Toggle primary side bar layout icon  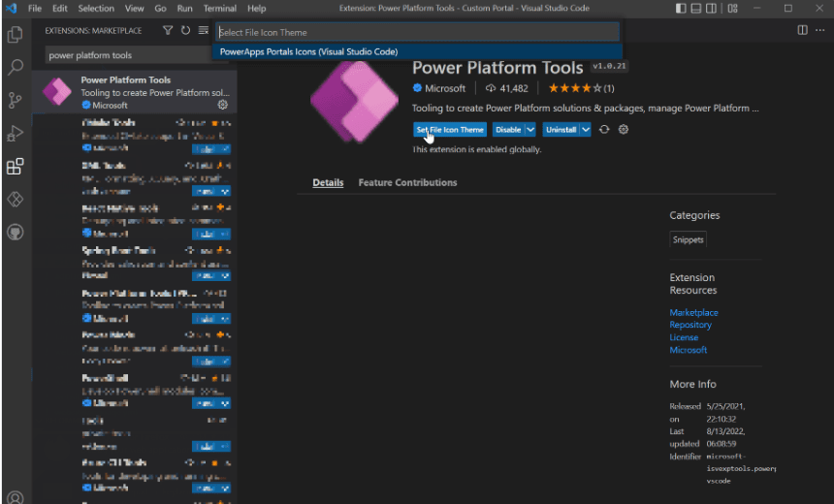(681, 8)
